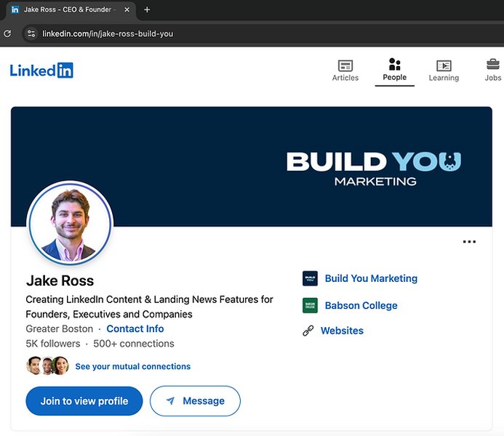Click the Jake Ross name heading
This screenshot has width=504, height=436.
point(60,280)
